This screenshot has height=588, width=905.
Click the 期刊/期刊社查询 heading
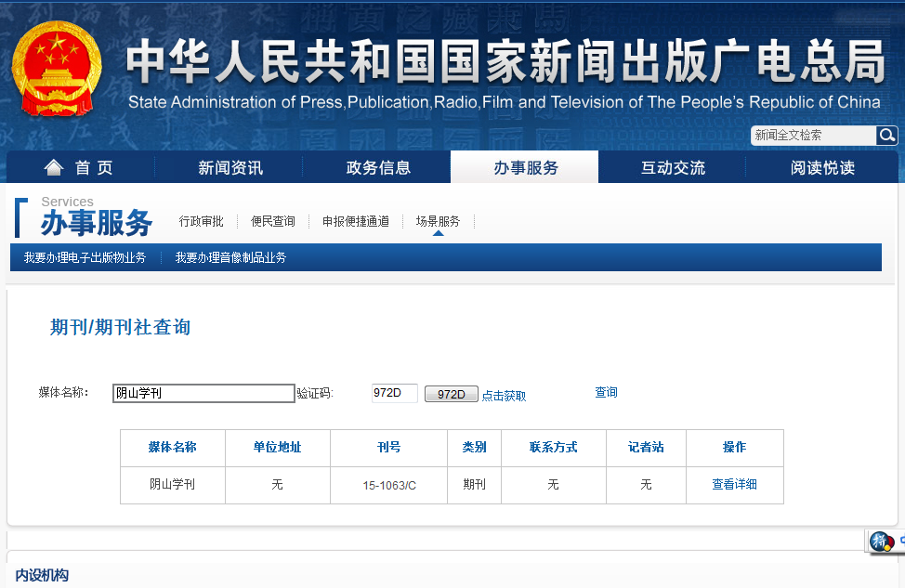[120, 327]
